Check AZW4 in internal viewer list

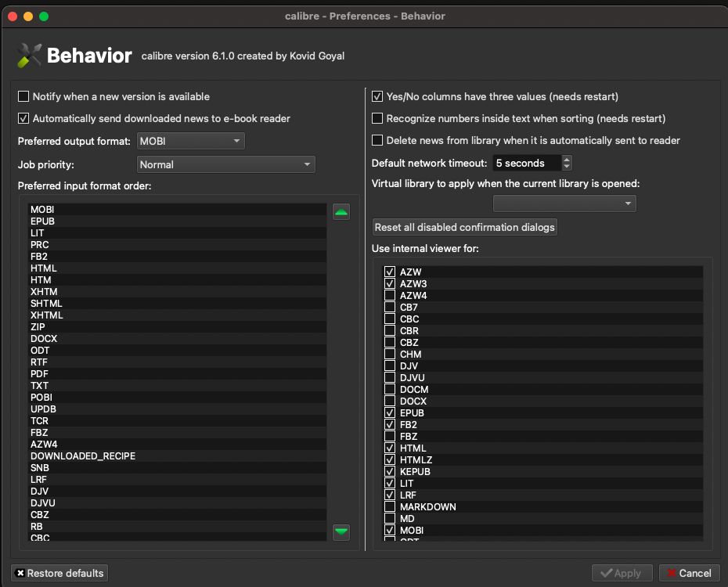(390, 296)
